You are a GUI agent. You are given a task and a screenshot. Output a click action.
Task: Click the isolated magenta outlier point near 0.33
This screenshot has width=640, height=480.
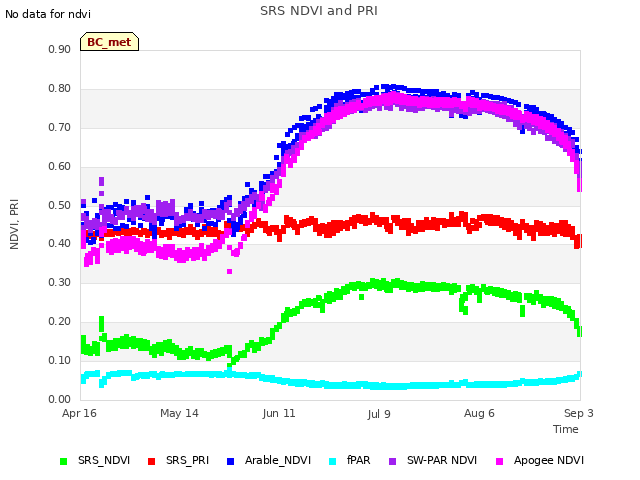point(229,271)
